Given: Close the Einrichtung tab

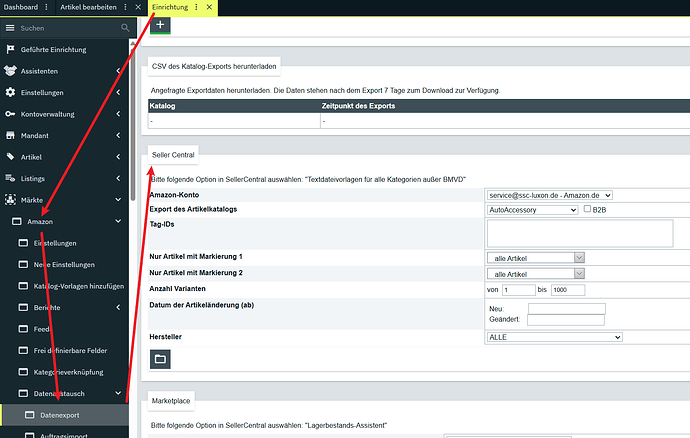Looking at the screenshot, I should [x=209, y=7].
